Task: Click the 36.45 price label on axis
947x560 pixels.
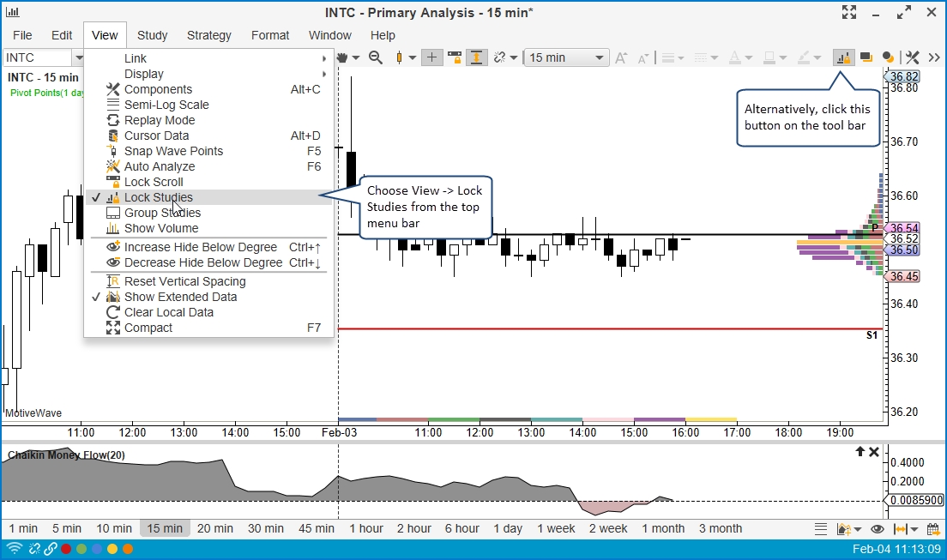Action: (x=904, y=276)
